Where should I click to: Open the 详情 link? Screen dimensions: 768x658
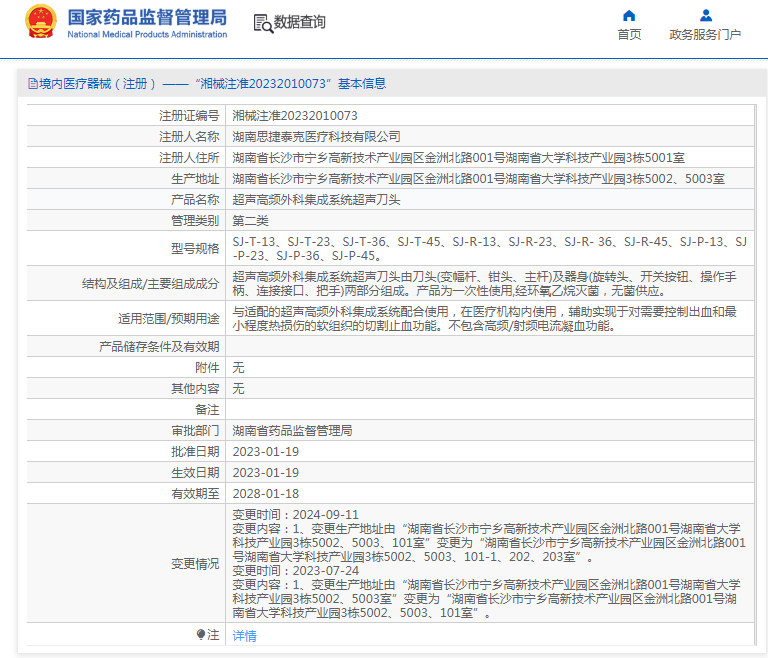coord(244,635)
